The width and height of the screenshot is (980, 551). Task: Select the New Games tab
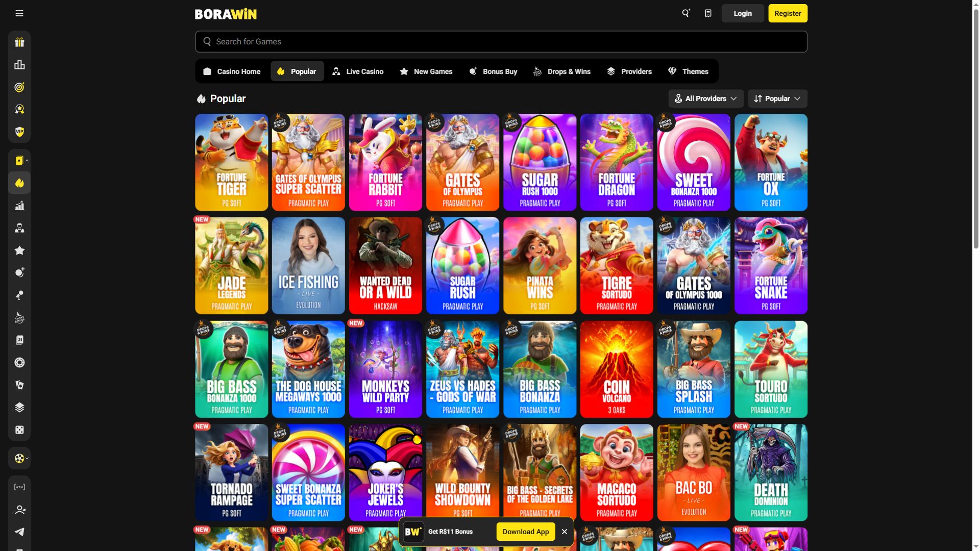(x=426, y=71)
